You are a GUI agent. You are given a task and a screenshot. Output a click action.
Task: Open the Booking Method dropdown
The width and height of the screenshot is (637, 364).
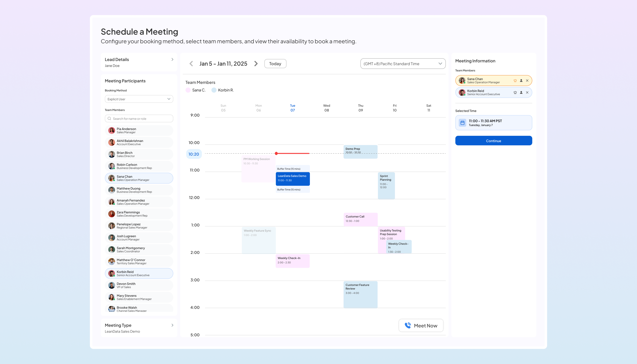[x=139, y=99]
